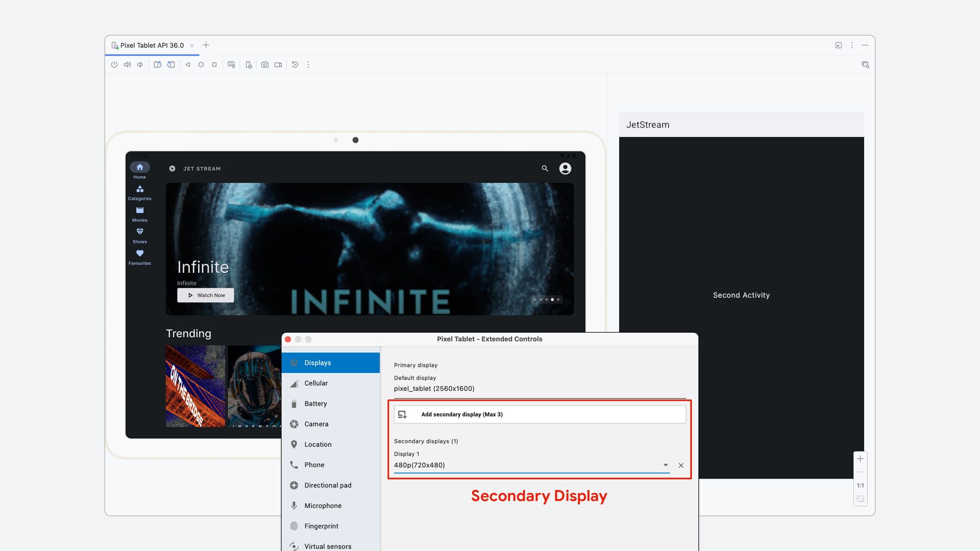Click the pixel_tablet (2560x1600) default display text
This screenshot has height=551, width=980.
434,389
